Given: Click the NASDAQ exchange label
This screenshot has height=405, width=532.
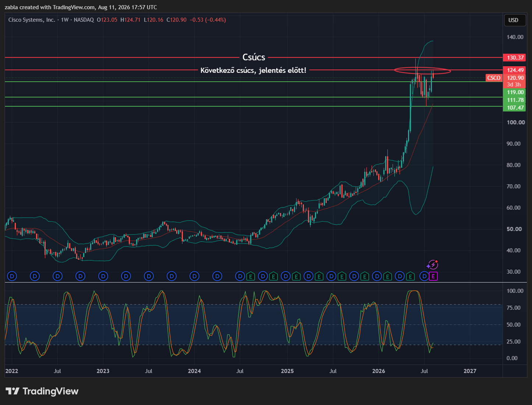Looking at the screenshot, I should (x=84, y=20).
